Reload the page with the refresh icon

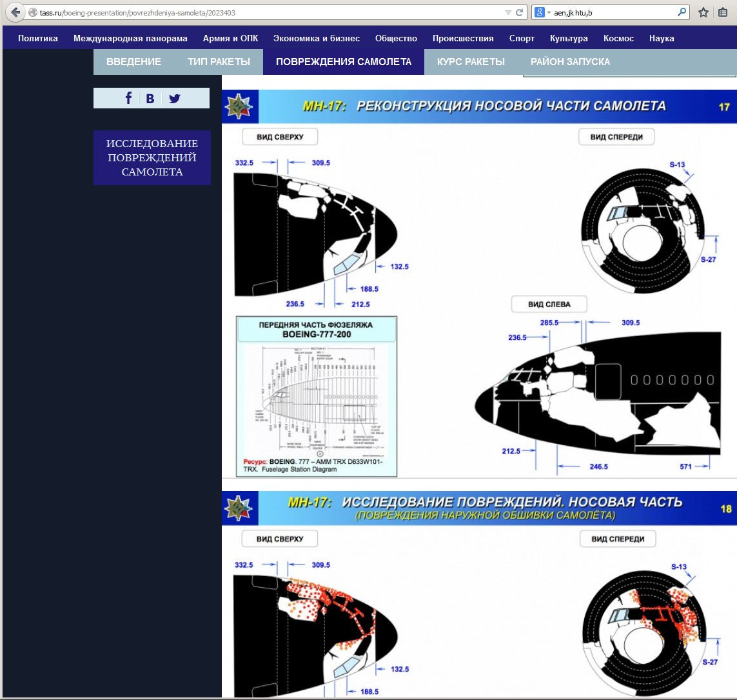click(519, 12)
